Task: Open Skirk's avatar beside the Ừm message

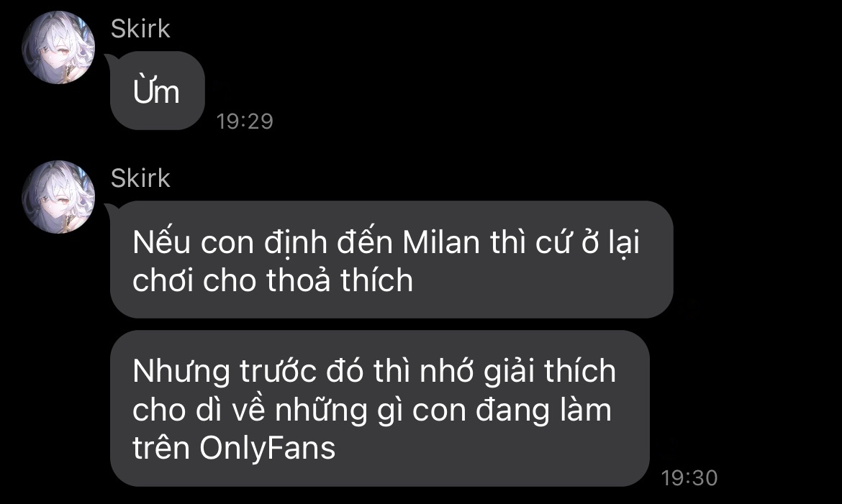Action: tap(58, 47)
